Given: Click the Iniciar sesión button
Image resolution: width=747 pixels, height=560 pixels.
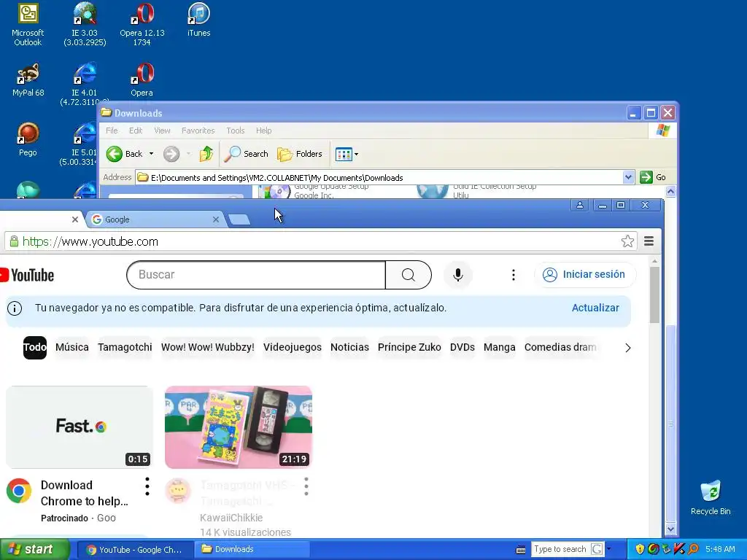Looking at the screenshot, I should pos(585,275).
